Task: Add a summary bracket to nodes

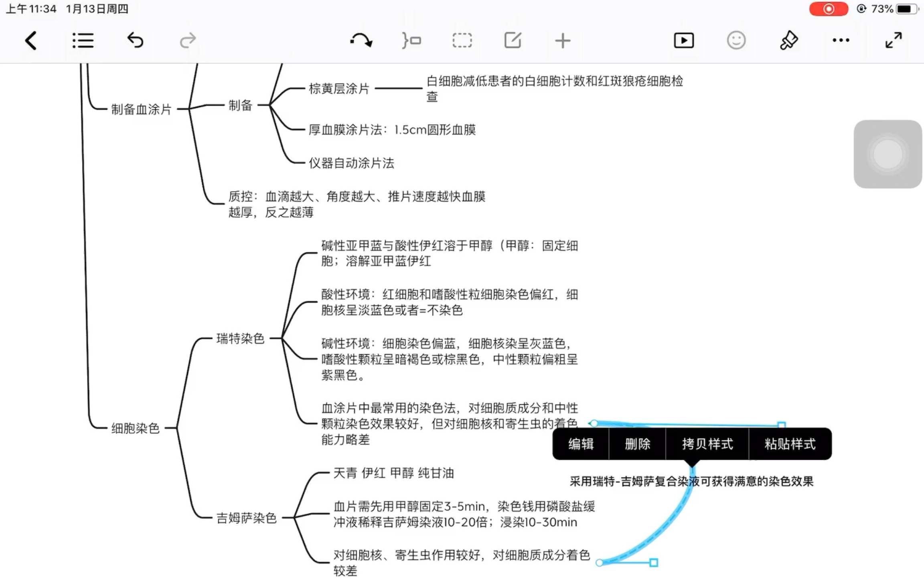Action: (411, 40)
